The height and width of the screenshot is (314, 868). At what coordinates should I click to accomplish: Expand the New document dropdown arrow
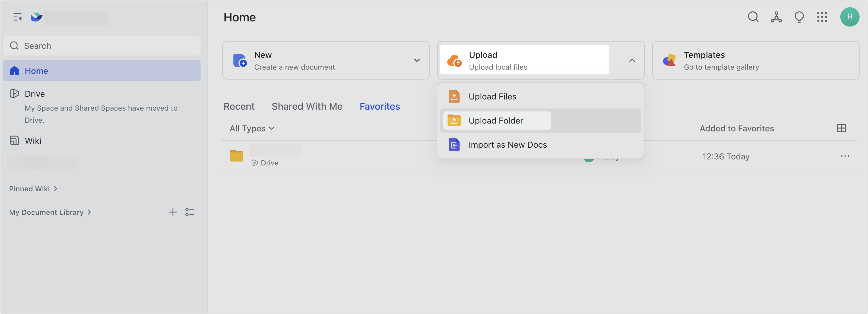[417, 60]
